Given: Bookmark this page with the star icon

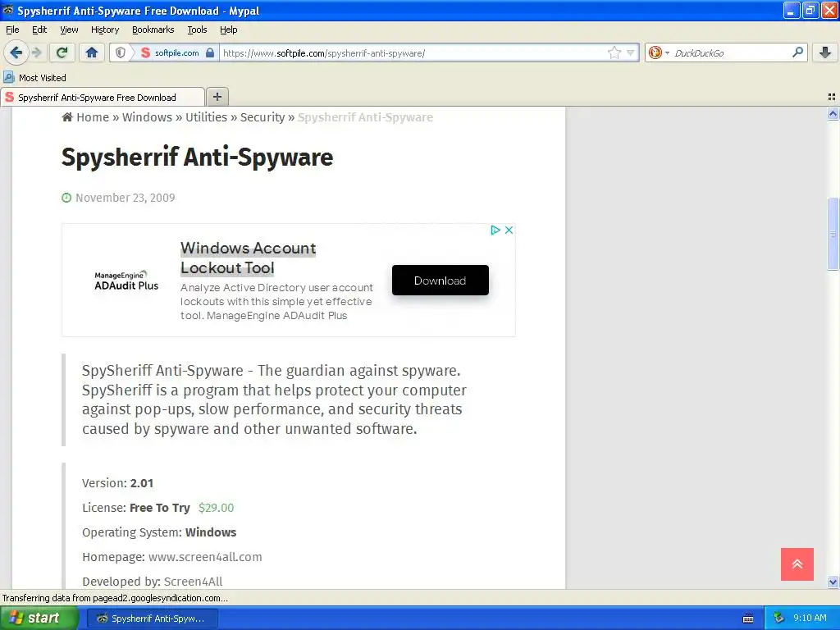Looking at the screenshot, I should pos(614,52).
